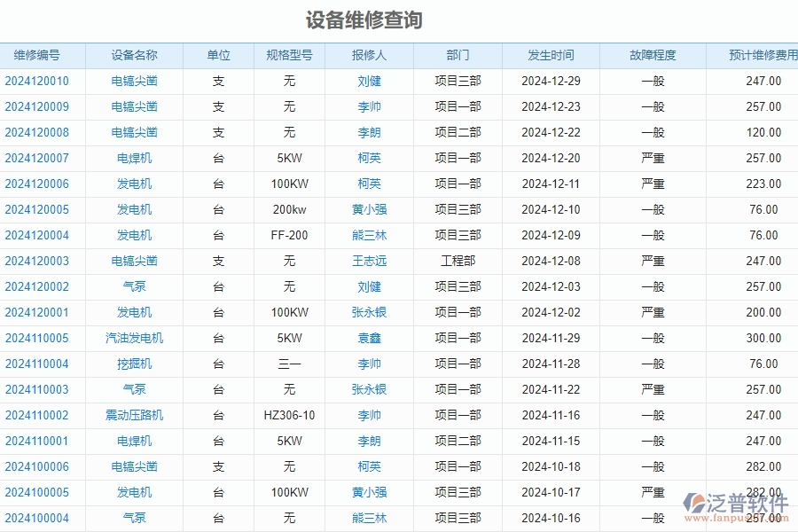Open repair record 2024100006
Screen dimensions: 798x532
[39, 466]
